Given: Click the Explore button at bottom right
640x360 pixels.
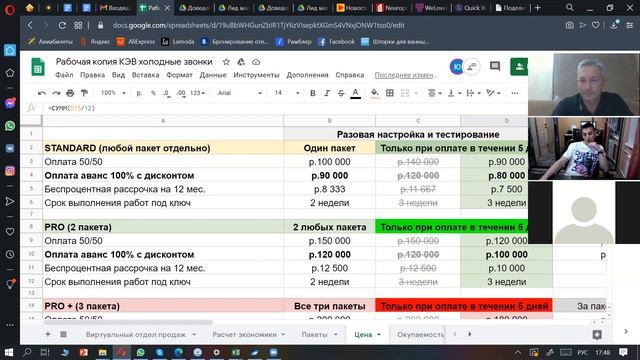Looking at the screenshot, I should tap(597, 335).
